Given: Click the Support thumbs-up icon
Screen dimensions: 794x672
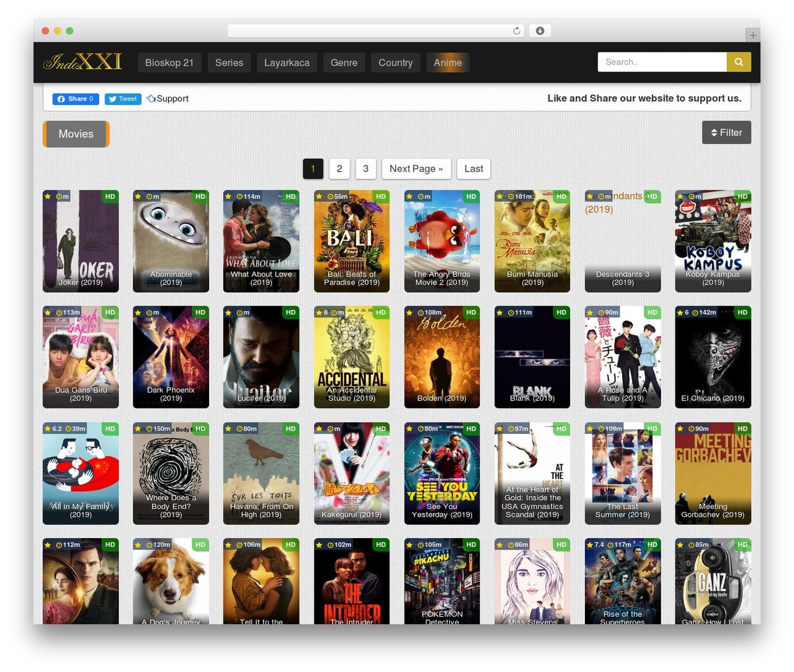Looking at the screenshot, I should pos(151,99).
